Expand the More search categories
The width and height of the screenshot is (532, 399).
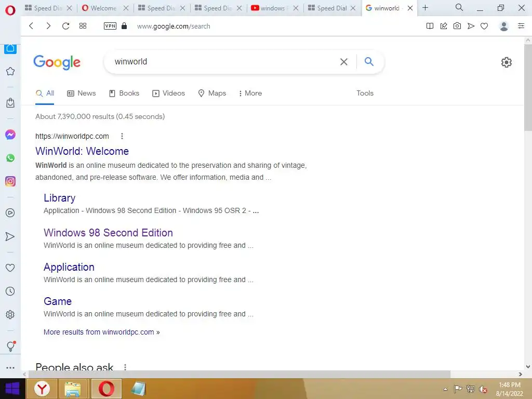pyautogui.click(x=250, y=94)
